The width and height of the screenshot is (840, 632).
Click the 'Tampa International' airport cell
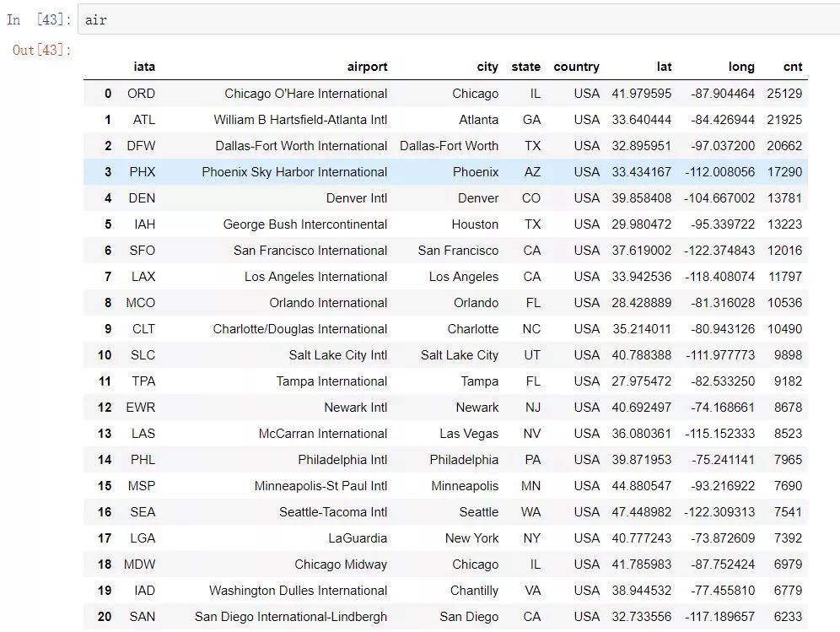click(x=331, y=381)
